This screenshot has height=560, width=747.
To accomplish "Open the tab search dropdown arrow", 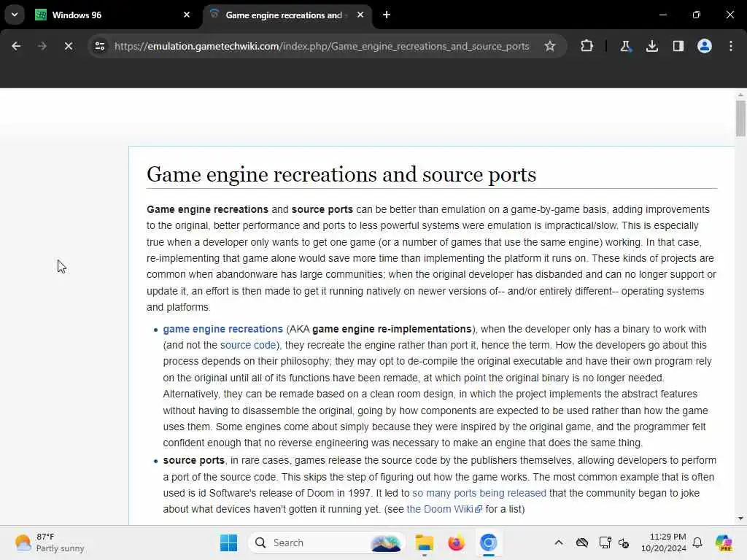I will click(15, 15).
